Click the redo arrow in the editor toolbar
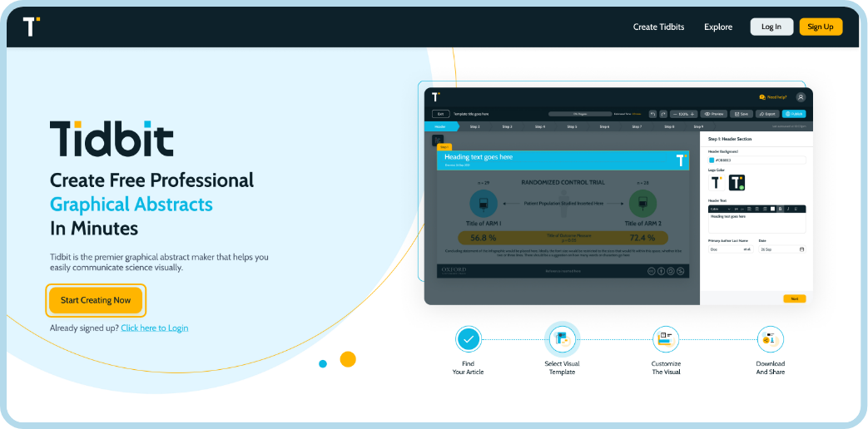868x429 pixels. pyautogui.click(x=663, y=114)
